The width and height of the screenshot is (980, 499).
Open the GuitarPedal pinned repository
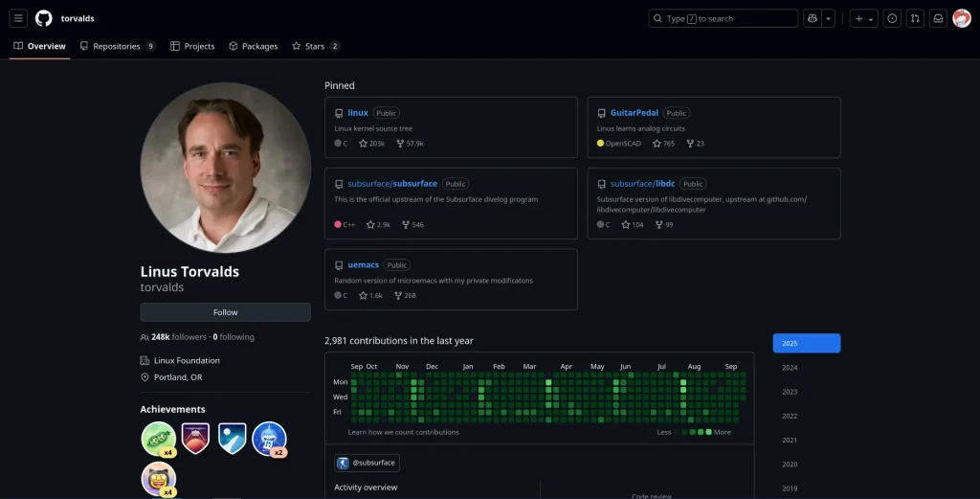coord(634,113)
